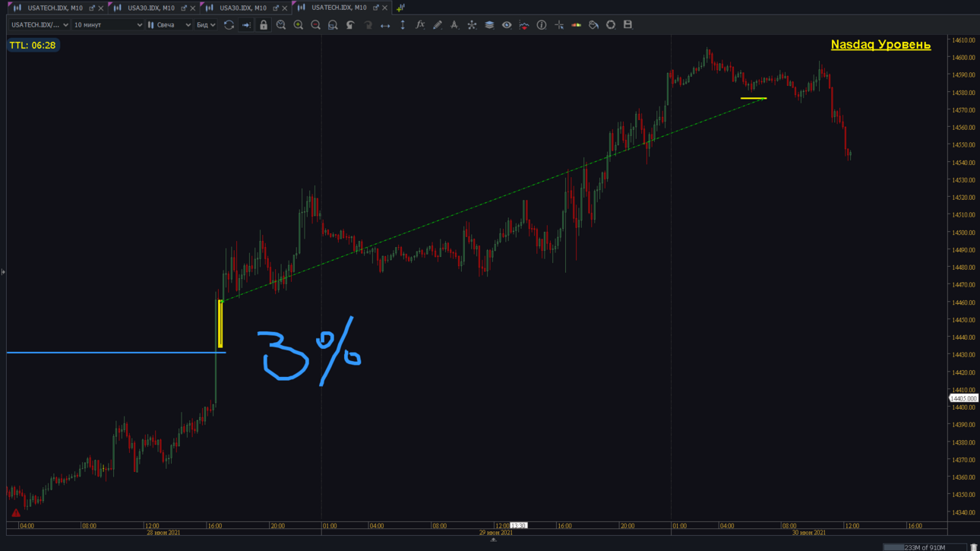Select the yellow vertical bar drawing
Viewport: 980px width, 551px height.
point(220,324)
